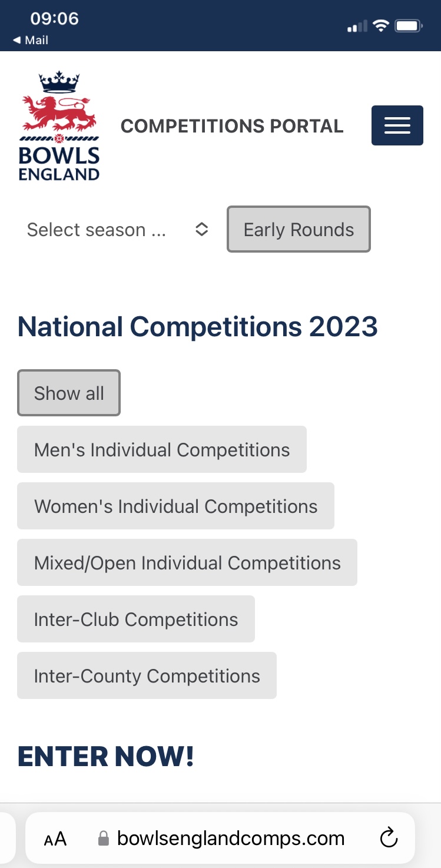
Task: Tap the Wi-Fi status icon
Action: pyautogui.click(x=382, y=26)
